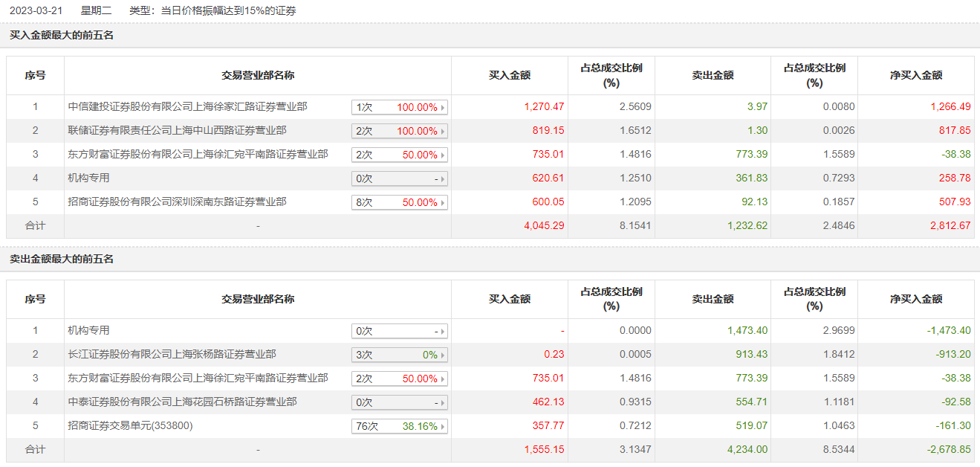Open 东方财富证券上海徐汇宛平南路 link in buy table
Screen dimensions: 980x467
click(x=198, y=154)
